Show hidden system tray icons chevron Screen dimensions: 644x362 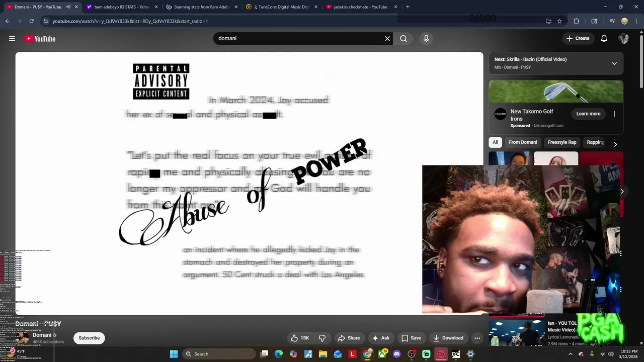[x=571, y=354]
